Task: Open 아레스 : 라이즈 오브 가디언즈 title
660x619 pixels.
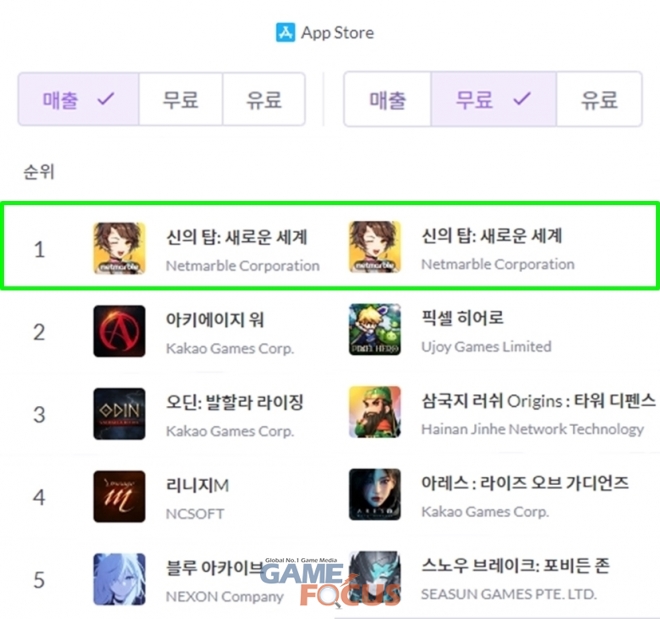Action: (x=525, y=483)
